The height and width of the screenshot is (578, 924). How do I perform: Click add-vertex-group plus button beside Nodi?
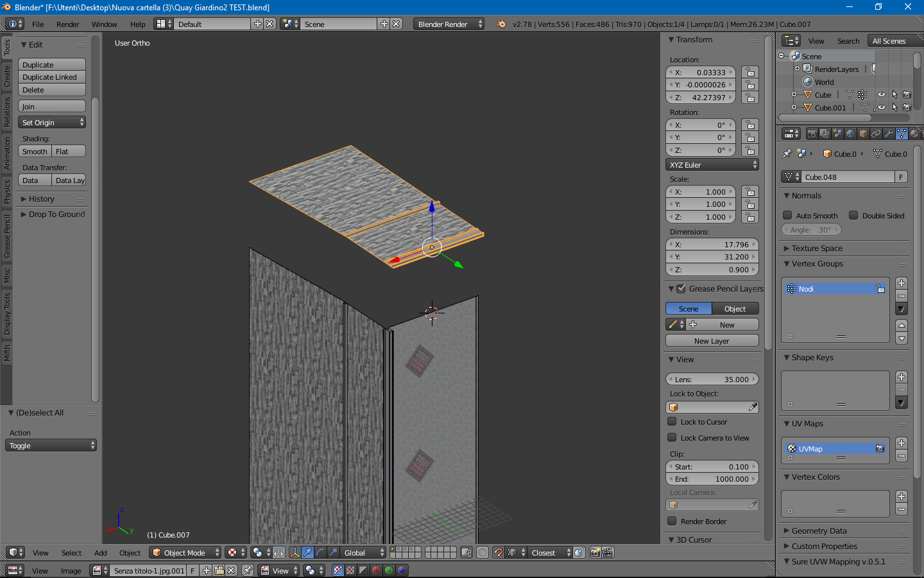(902, 284)
